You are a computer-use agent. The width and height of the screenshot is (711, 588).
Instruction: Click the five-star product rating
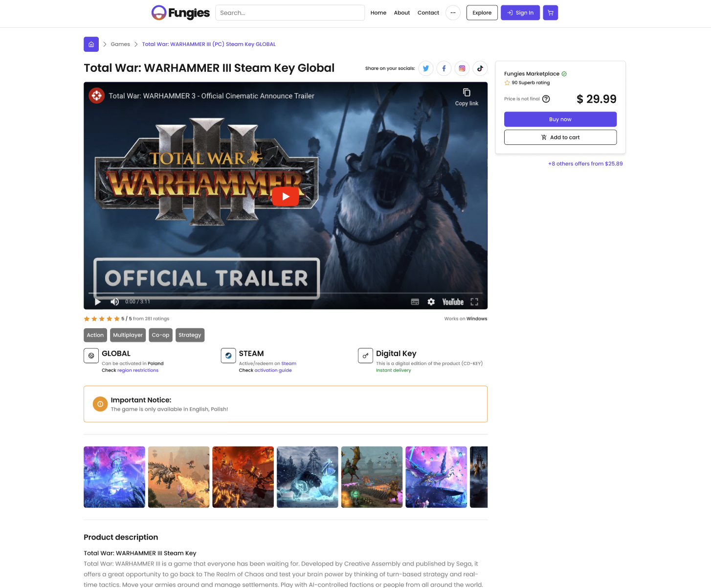click(102, 318)
